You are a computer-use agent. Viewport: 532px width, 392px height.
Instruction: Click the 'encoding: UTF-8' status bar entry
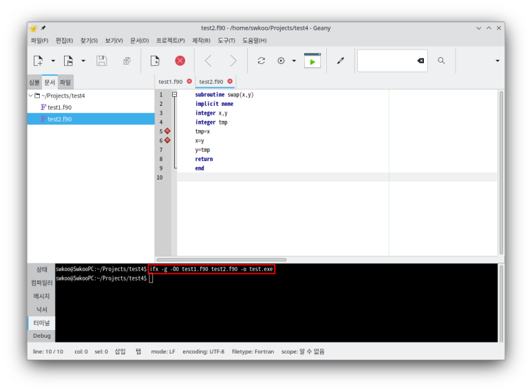(203, 351)
